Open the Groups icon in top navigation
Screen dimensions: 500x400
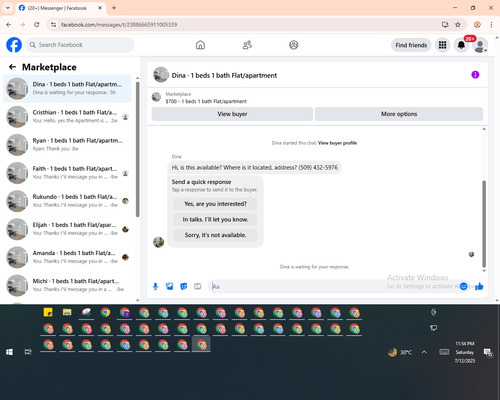[x=294, y=45]
